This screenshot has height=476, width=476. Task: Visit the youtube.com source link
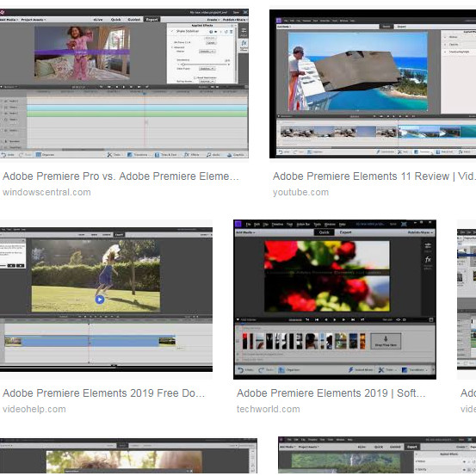[300, 192]
